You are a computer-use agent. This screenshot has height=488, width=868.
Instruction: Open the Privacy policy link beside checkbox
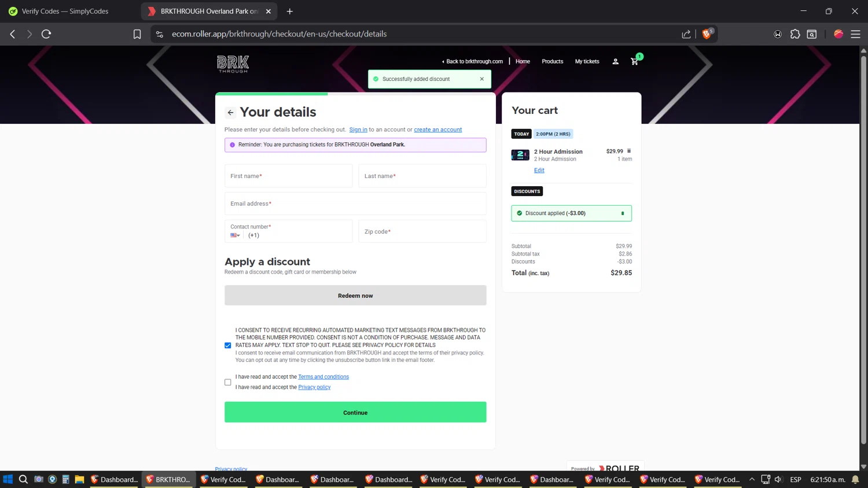tap(314, 387)
